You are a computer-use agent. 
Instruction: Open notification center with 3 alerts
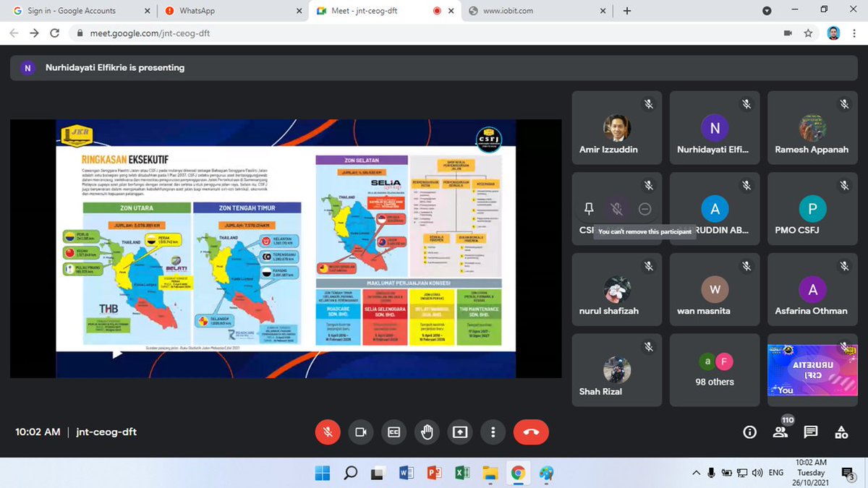click(x=848, y=474)
